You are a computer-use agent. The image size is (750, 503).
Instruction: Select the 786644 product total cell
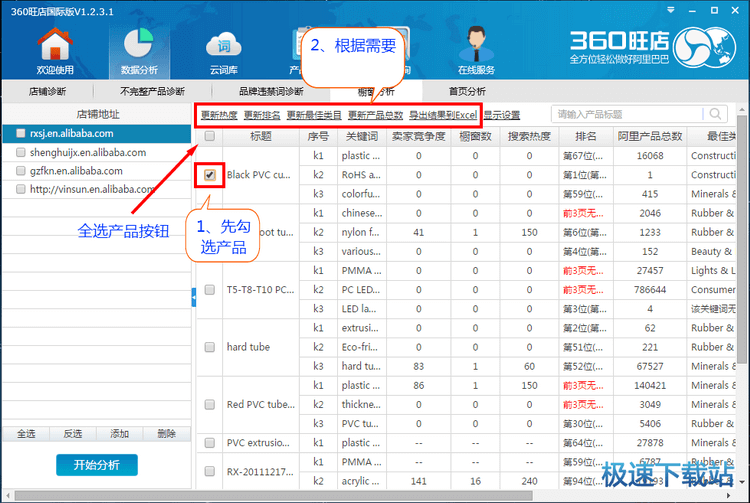[650, 290]
